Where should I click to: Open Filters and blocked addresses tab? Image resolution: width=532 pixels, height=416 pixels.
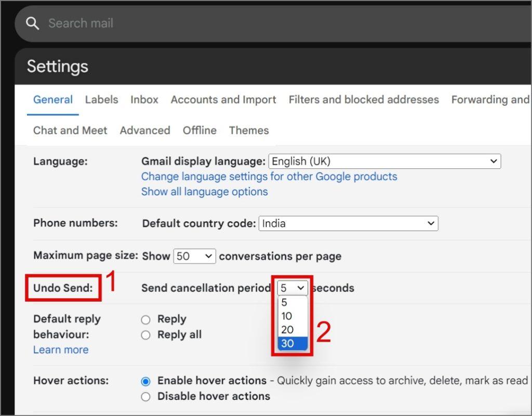[x=364, y=100]
